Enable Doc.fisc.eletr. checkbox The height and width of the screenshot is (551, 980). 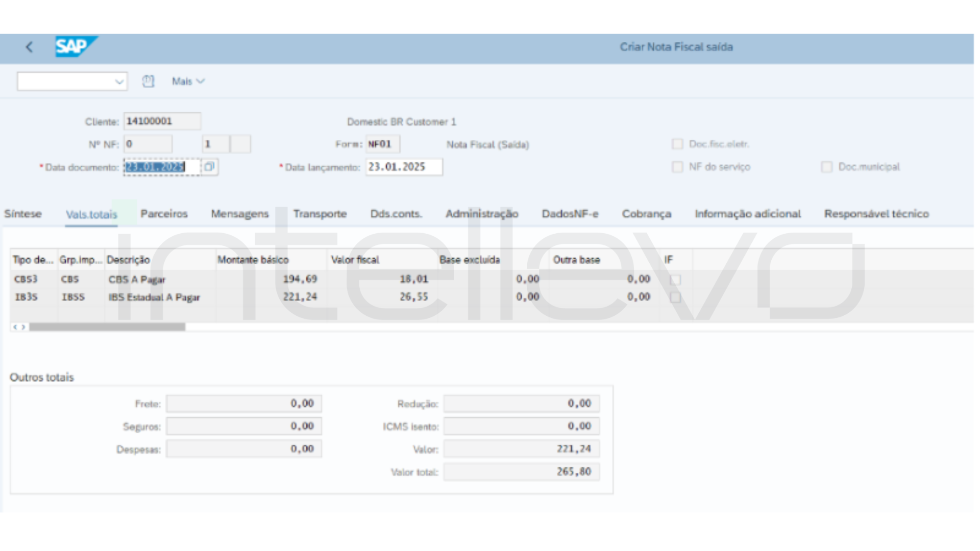(677, 144)
